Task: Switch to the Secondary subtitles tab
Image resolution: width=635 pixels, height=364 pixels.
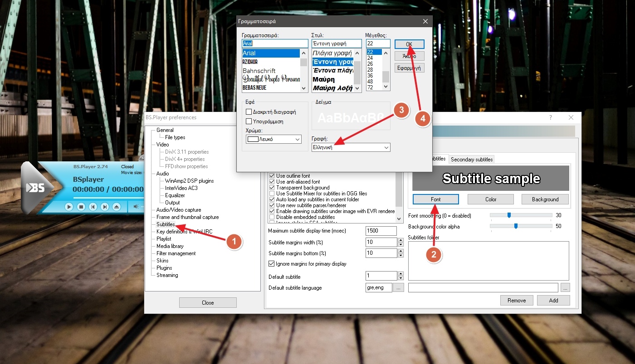Action: pos(472,159)
